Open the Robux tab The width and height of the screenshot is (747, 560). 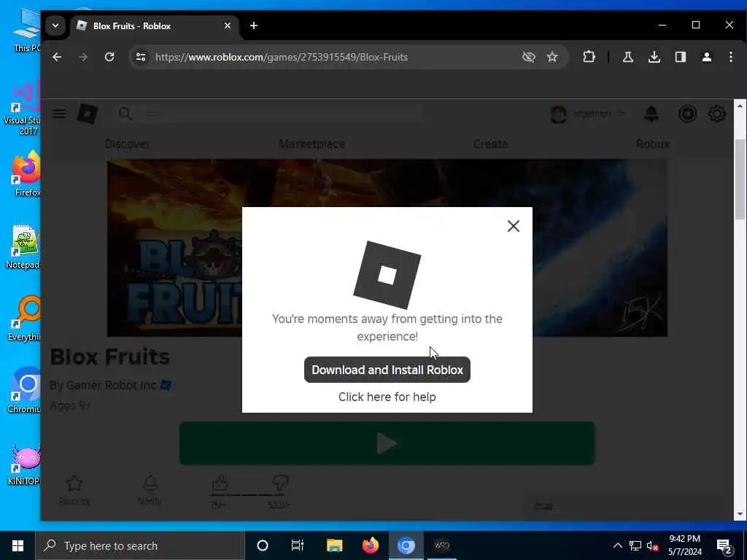(x=653, y=144)
